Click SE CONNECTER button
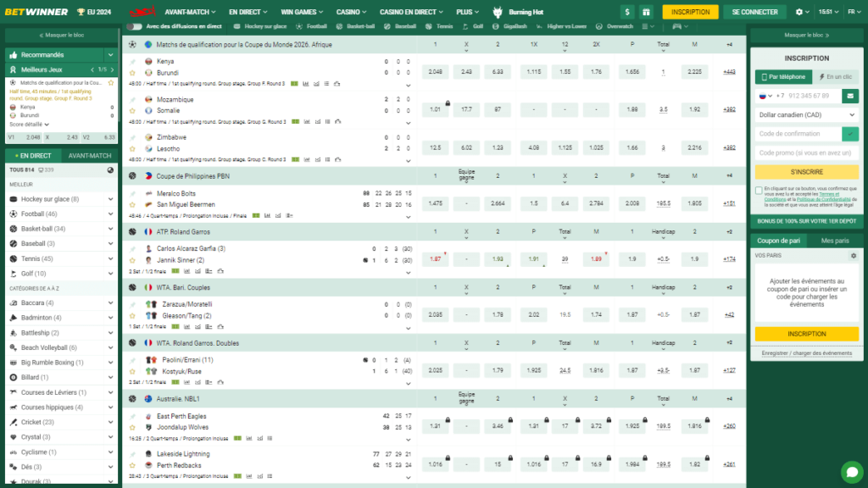Screen dimensions: 868x488 [754, 12]
